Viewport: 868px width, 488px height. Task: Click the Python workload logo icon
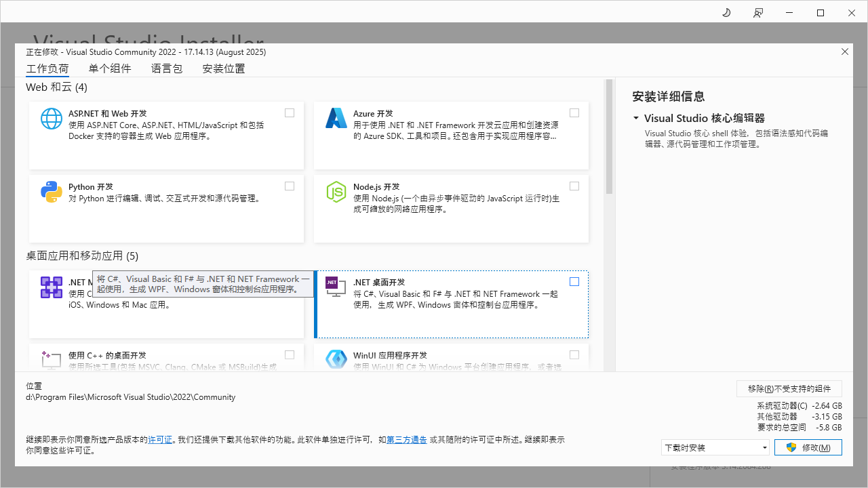[52, 192]
